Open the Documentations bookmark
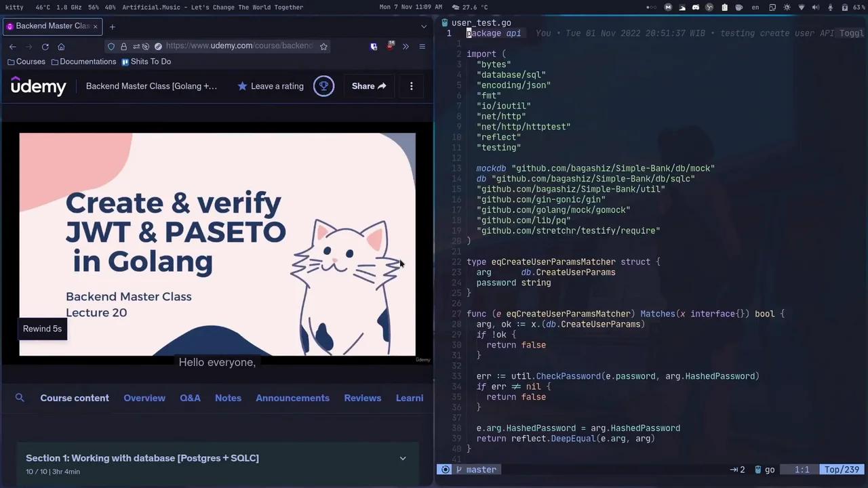The width and height of the screenshot is (868, 488). [x=87, y=61]
